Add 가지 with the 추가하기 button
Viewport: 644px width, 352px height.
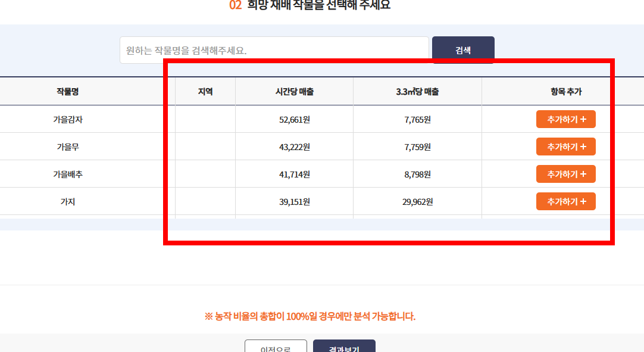tap(565, 201)
